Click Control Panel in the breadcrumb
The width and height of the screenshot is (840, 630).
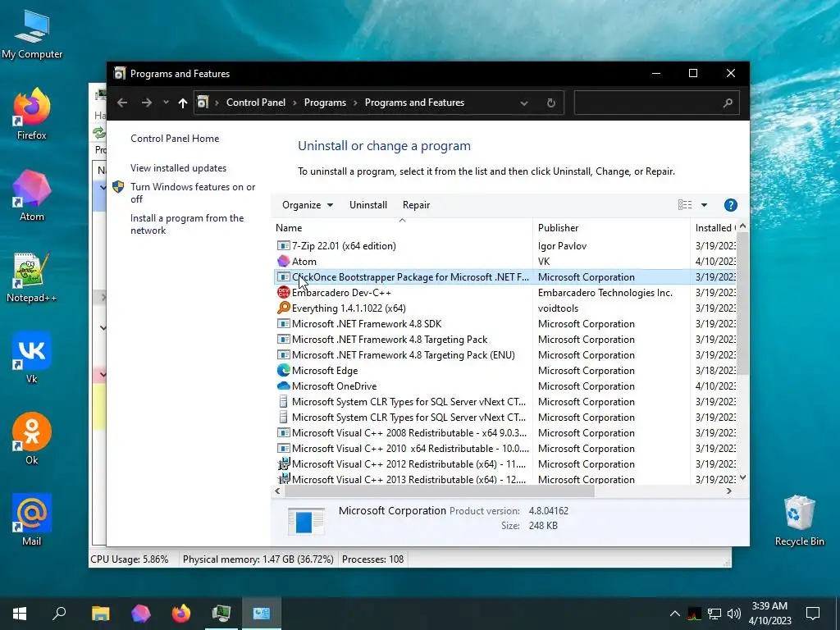[x=256, y=103]
